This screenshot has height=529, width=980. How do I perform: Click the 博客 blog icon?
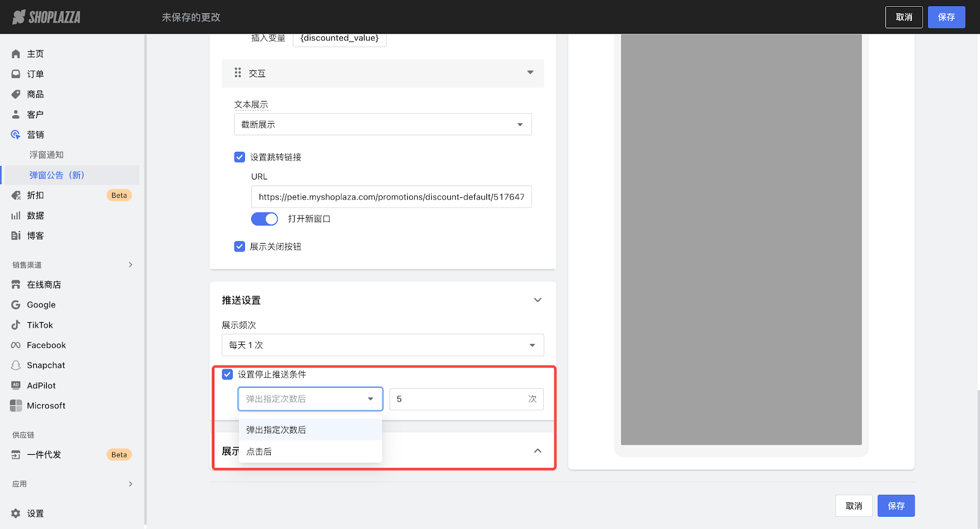[16, 236]
